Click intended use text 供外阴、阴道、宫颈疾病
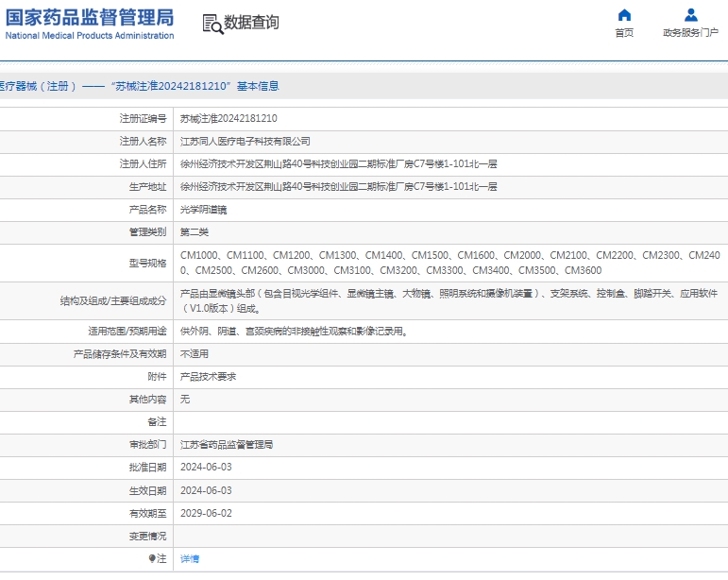The height and width of the screenshot is (580, 728). point(295,332)
